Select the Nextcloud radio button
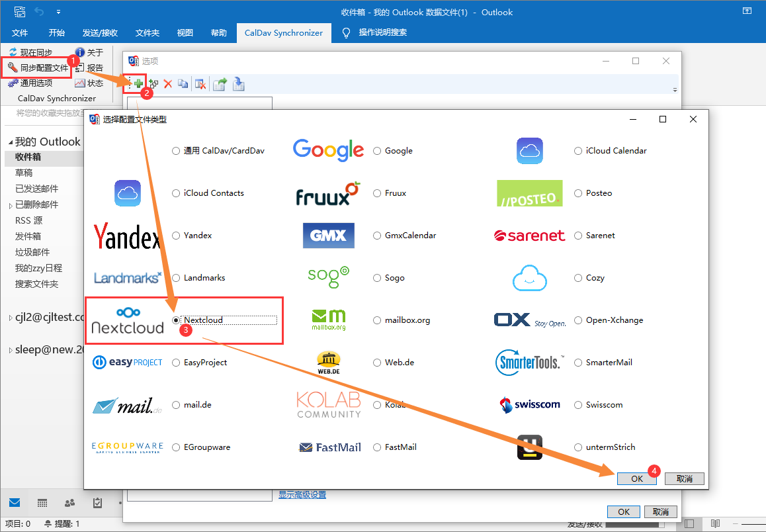Screen dimensions: 766x532 176,320
